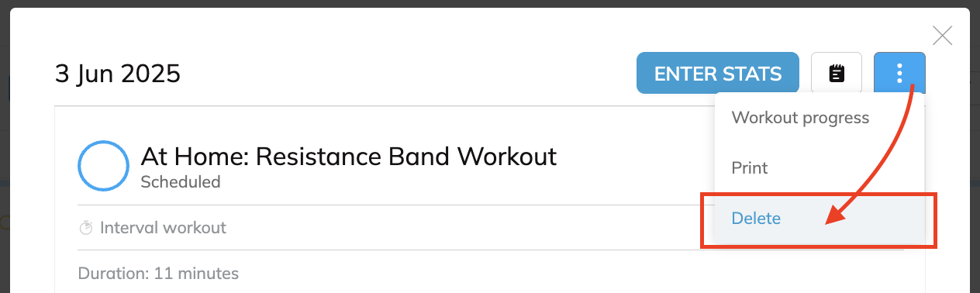
Task: Click the Scheduled status label
Action: pyautogui.click(x=181, y=182)
